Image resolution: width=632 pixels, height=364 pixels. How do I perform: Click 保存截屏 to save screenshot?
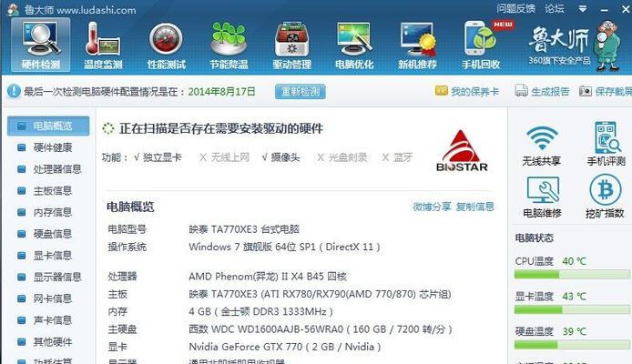tap(606, 91)
